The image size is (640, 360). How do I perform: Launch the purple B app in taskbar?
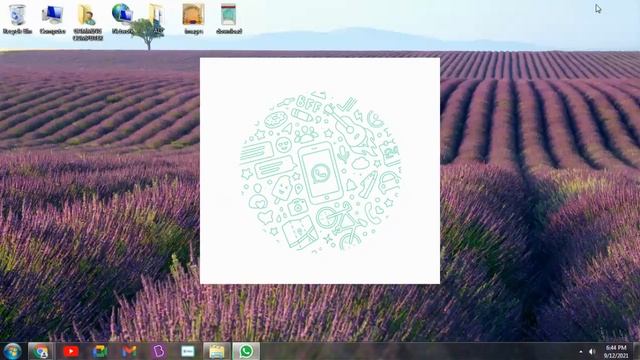pyautogui.click(x=158, y=351)
